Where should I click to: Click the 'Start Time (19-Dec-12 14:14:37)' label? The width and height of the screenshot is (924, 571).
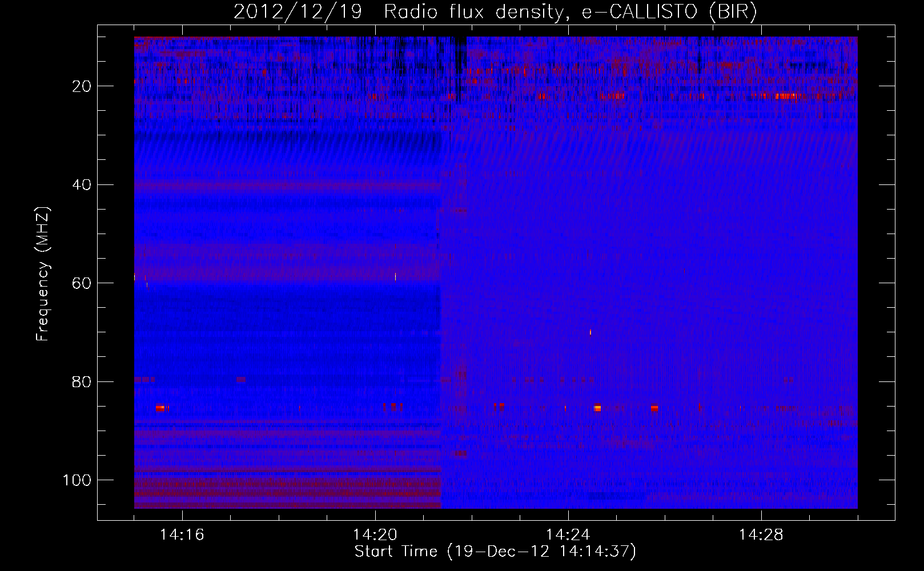tap(495, 552)
